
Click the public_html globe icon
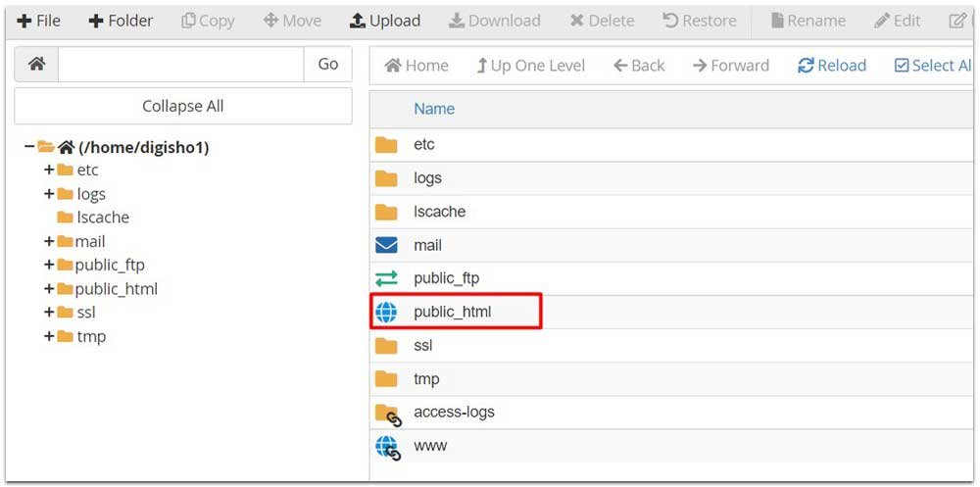(386, 312)
